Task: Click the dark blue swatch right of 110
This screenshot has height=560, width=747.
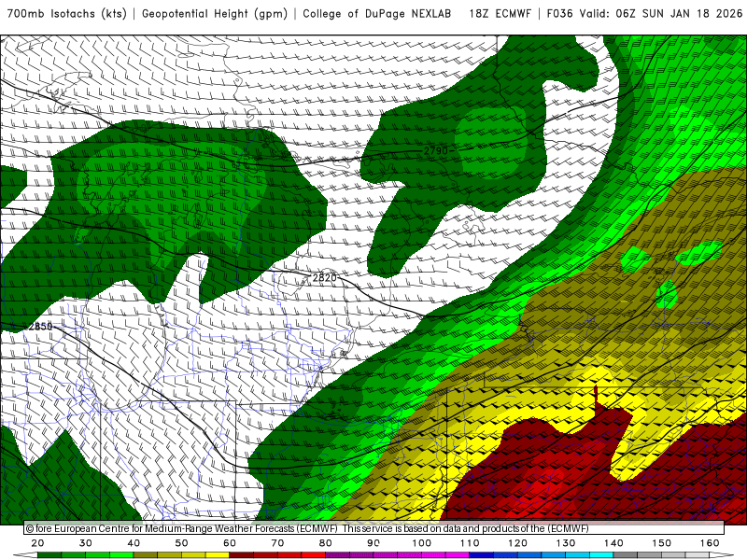Action: 482,555
